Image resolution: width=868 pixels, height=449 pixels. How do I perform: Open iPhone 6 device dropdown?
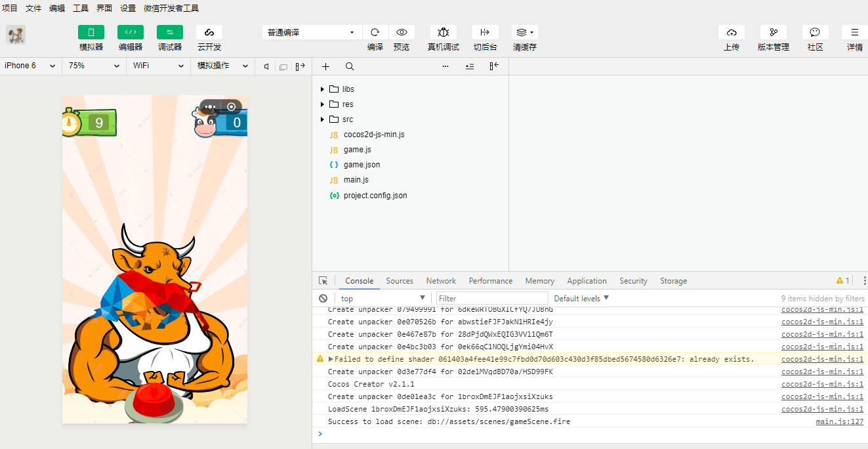[x=30, y=66]
